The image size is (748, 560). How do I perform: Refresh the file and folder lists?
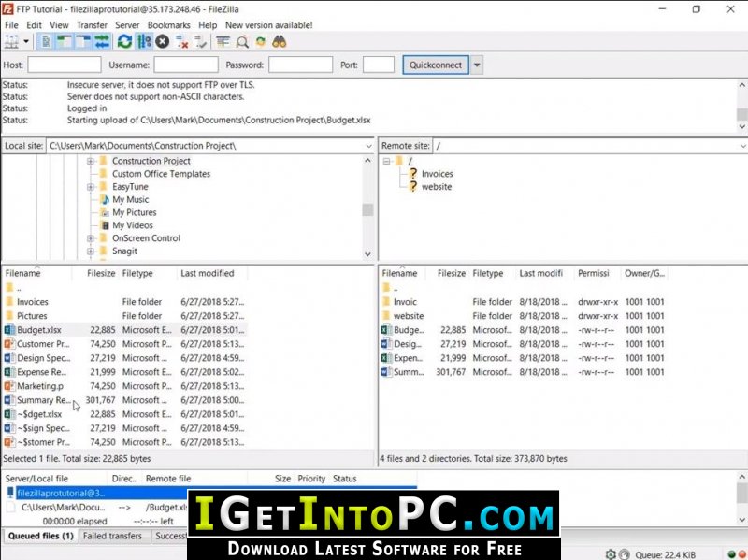(124, 42)
